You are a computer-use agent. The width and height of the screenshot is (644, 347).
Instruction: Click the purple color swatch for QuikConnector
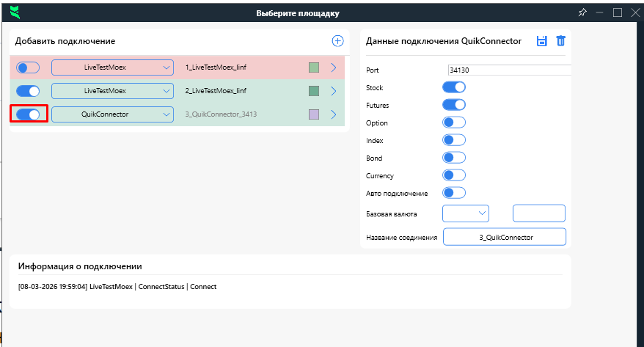(314, 114)
